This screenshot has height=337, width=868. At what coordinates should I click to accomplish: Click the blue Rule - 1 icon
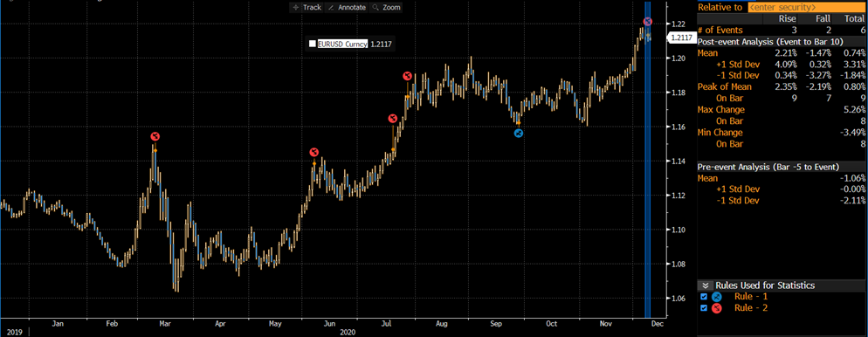[x=716, y=297]
